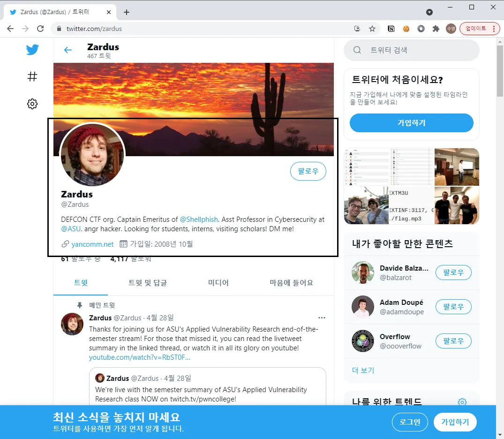Screen dimensions: 504x439
Task: Open a new browser tab
Action: [x=127, y=12]
